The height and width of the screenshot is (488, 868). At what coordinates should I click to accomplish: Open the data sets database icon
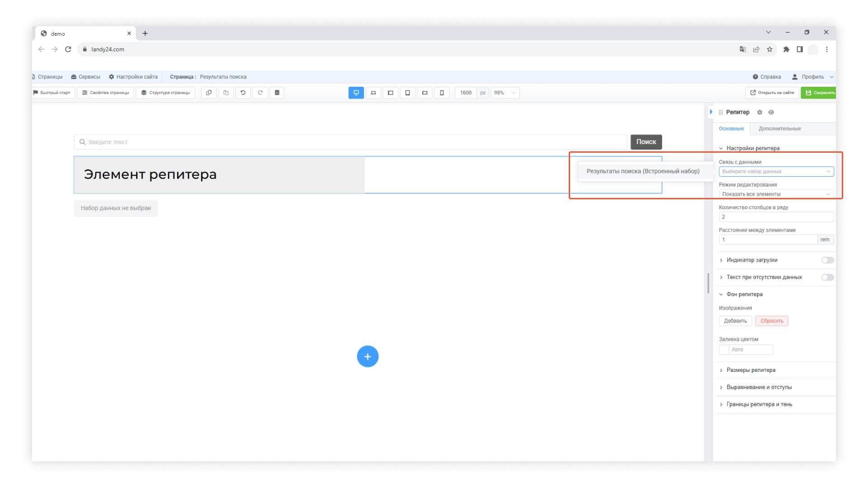click(x=277, y=93)
